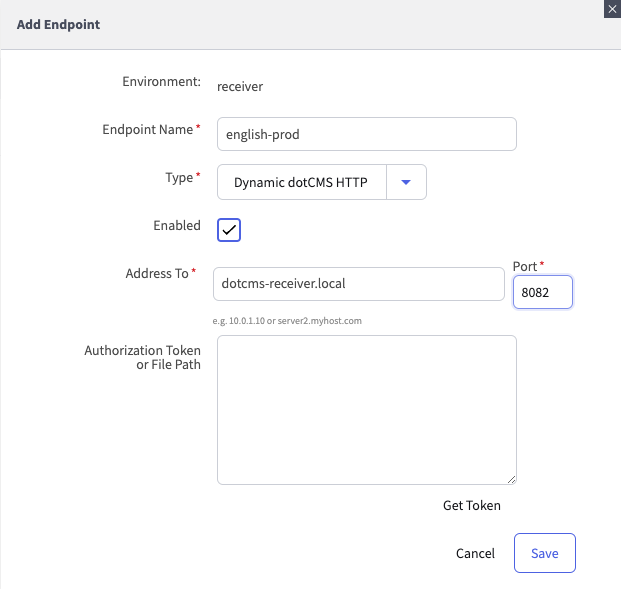
Task: Click into the Port field showing 8082
Action: click(x=541, y=292)
